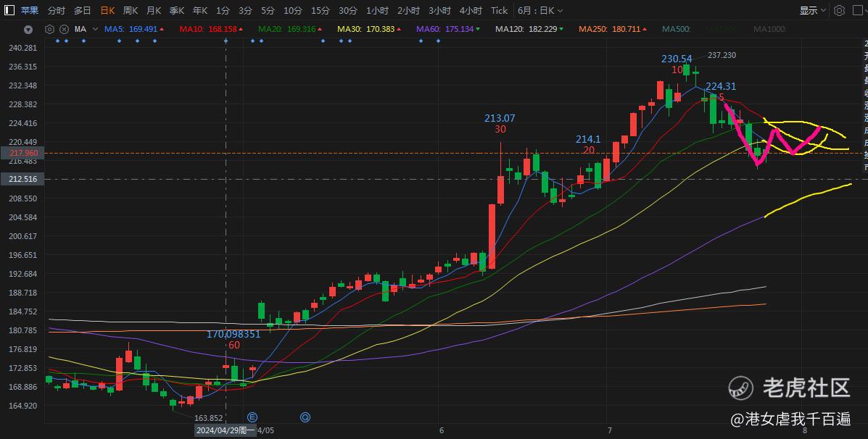Click the month 6 label on time axis
This screenshot has width=868, height=439.
[x=441, y=430]
